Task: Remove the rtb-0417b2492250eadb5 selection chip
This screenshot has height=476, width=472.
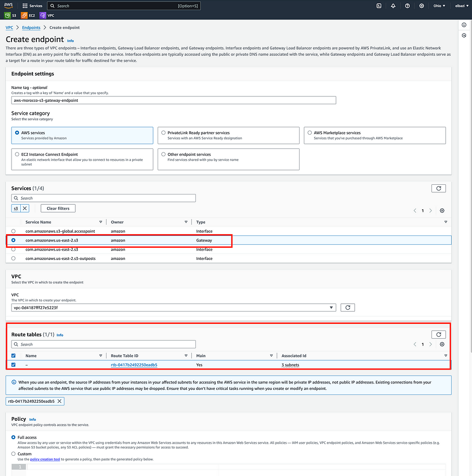Action: click(x=59, y=401)
